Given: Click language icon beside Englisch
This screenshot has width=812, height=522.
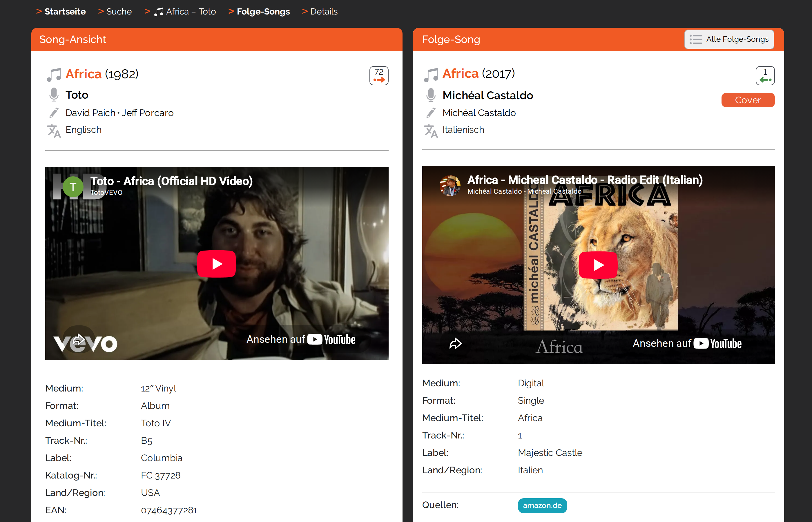Looking at the screenshot, I should pyautogui.click(x=54, y=131).
